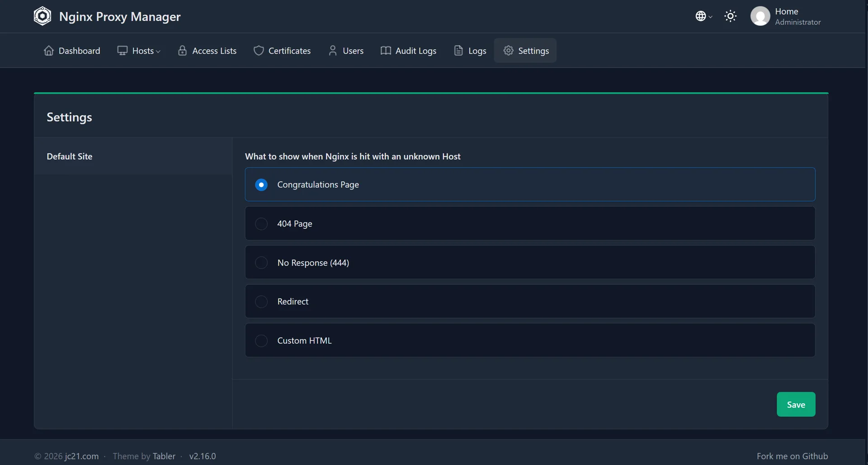Open the Logs menu label
The height and width of the screenshot is (465, 868).
(x=477, y=51)
